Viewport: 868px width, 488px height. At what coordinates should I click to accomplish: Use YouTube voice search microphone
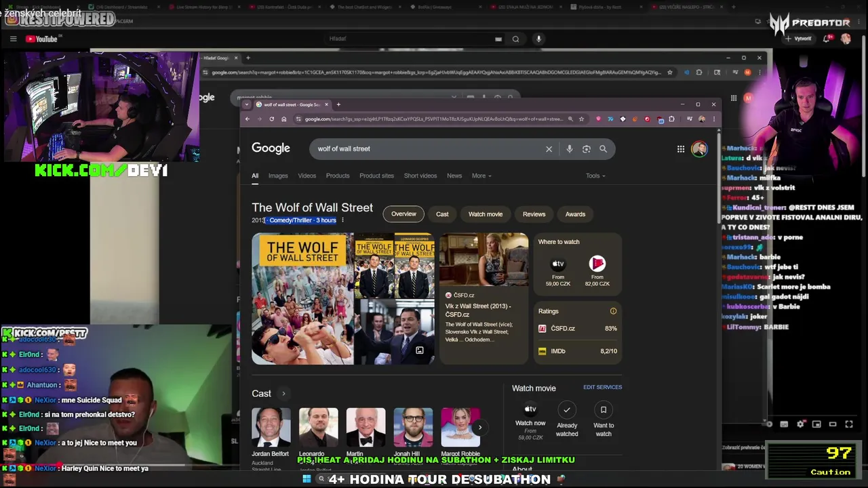538,39
